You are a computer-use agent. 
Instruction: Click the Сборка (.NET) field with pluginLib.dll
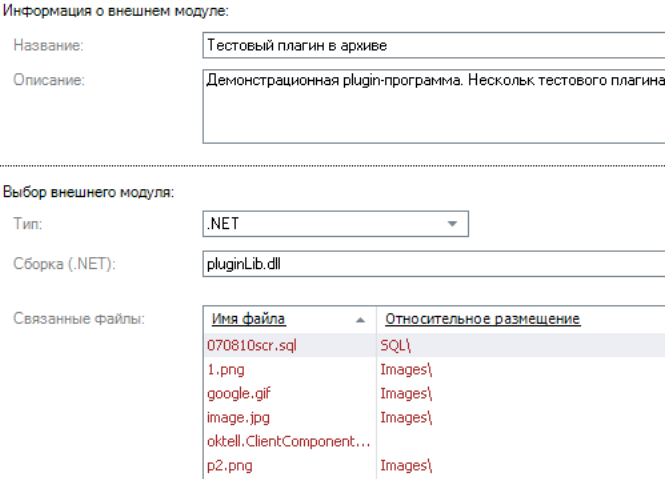[x=433, y=263]
